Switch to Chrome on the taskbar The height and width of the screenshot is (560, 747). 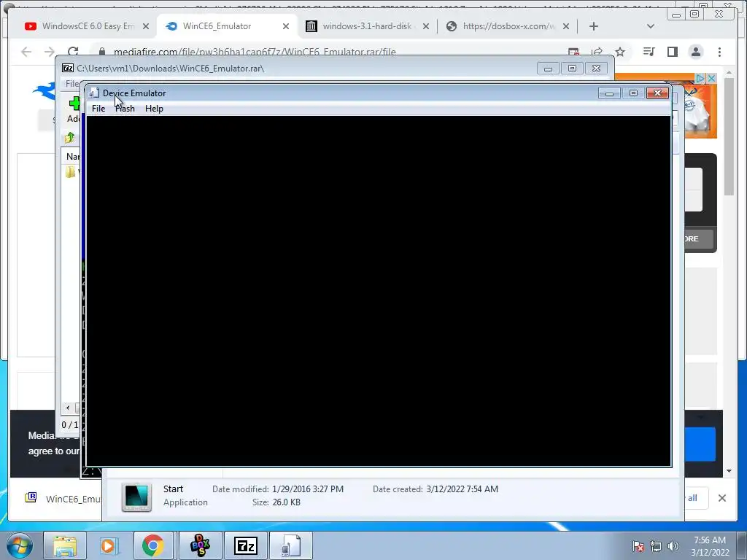click(x=153, y=545)
